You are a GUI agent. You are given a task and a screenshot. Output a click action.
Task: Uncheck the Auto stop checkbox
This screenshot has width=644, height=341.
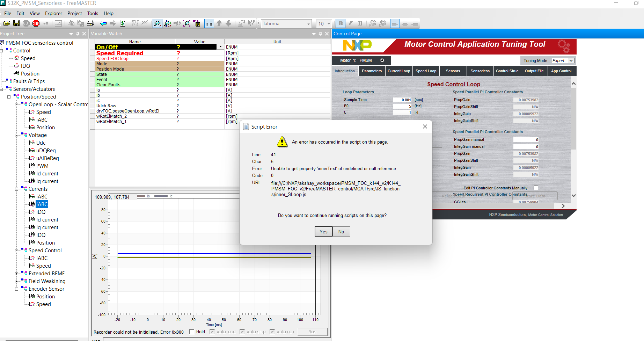tap(242, 332)
